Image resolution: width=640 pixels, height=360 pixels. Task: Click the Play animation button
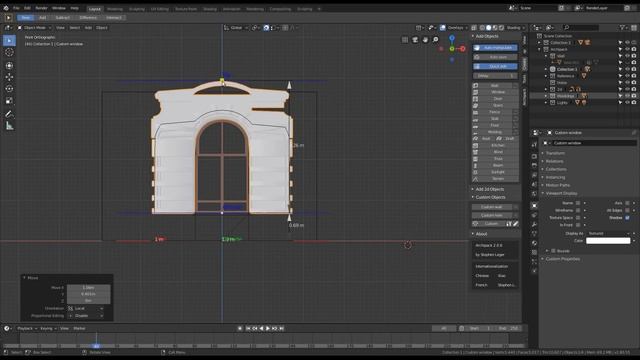coord(268,328)
